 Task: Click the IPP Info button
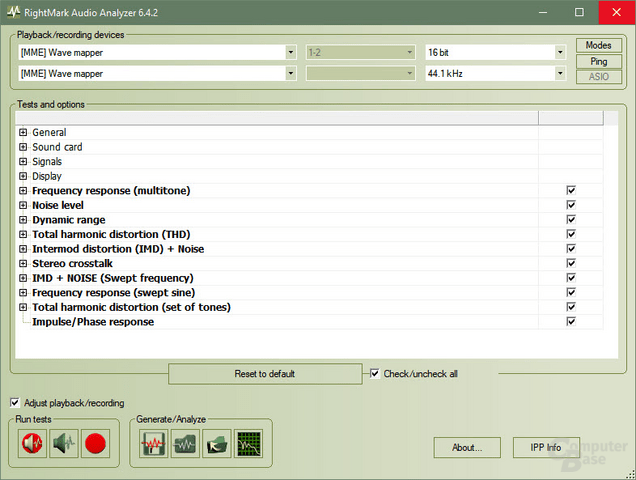point(546,448)
